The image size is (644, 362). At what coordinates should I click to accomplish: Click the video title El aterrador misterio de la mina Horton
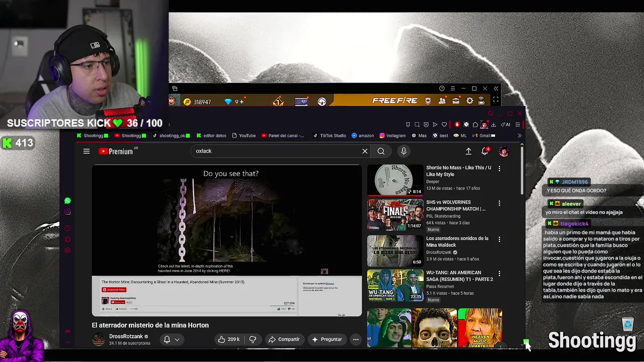tap(150, 325)
